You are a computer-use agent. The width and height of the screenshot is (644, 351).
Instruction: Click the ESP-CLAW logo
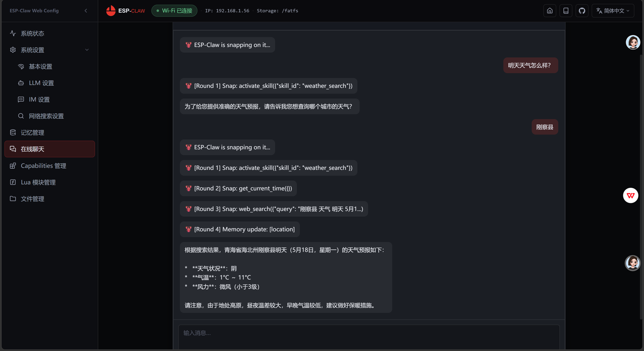126,10
